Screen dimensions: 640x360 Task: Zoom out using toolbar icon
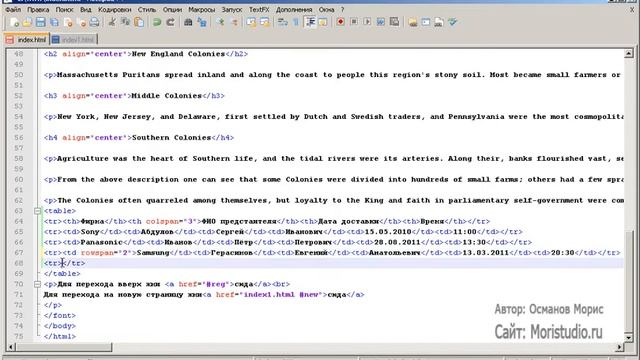[234, 22]
